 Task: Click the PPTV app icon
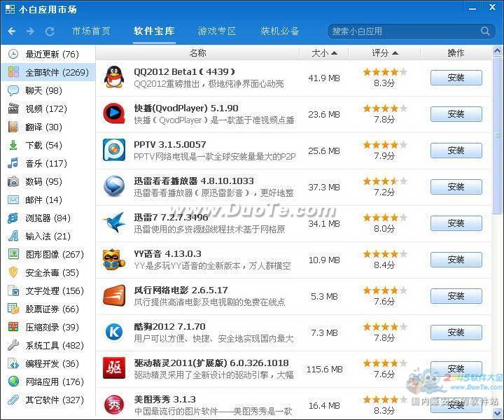tap(114, 150)
